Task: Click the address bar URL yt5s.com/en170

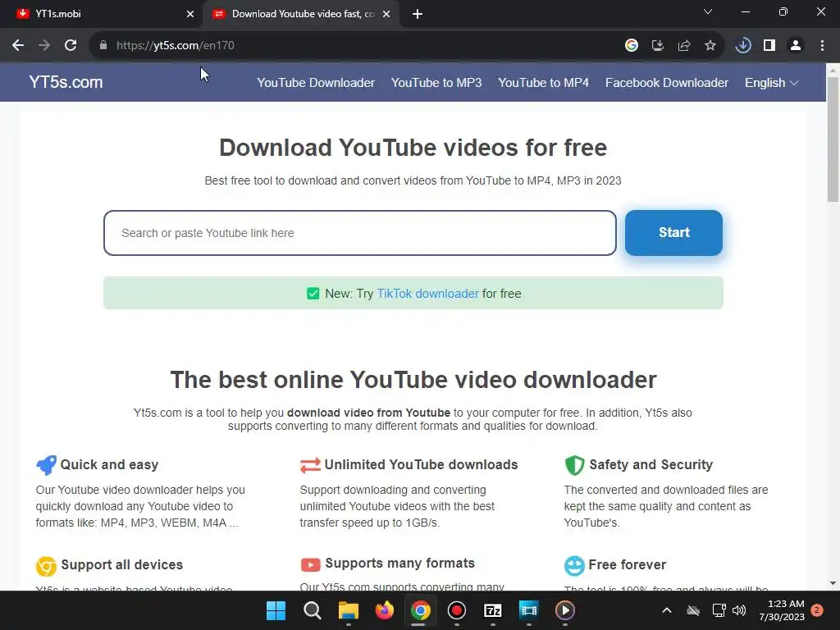Action: pos(176,46)
